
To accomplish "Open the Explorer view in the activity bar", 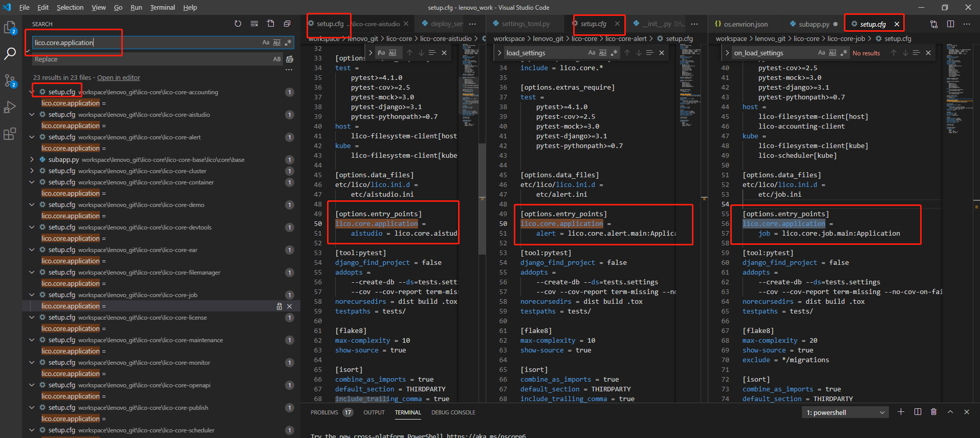I will 10,28.
